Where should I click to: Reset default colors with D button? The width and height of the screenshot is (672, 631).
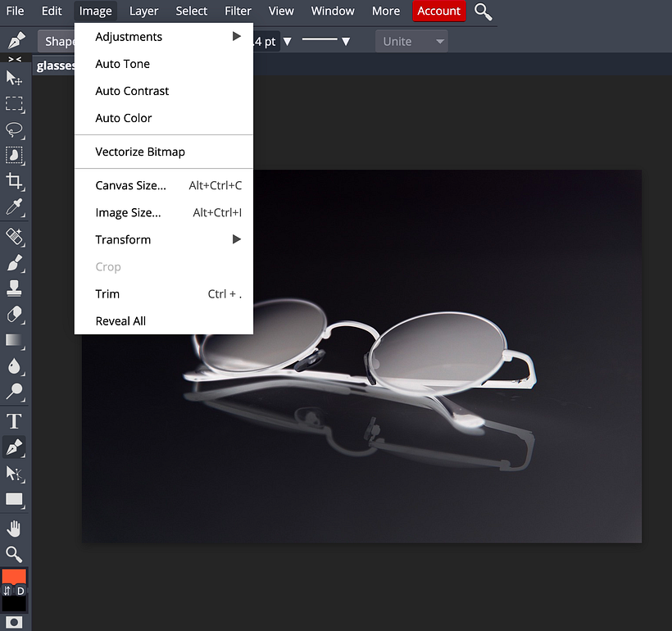point(20,591)
